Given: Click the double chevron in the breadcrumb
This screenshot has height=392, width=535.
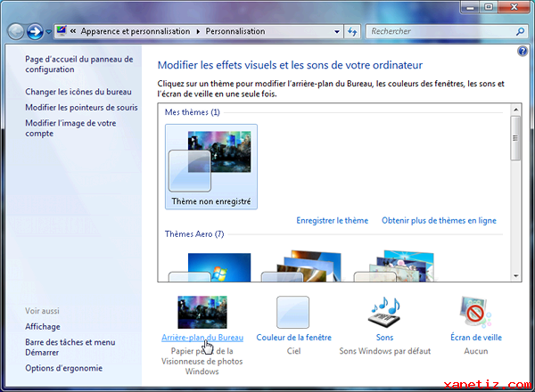Looking at the screenshot, I should (x=73, y=31).
